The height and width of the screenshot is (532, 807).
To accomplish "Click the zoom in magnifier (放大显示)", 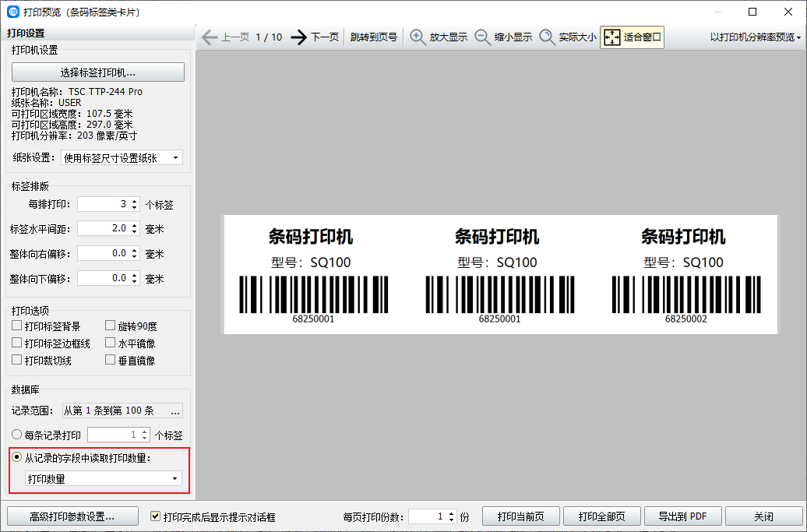I will coord(439,37).
